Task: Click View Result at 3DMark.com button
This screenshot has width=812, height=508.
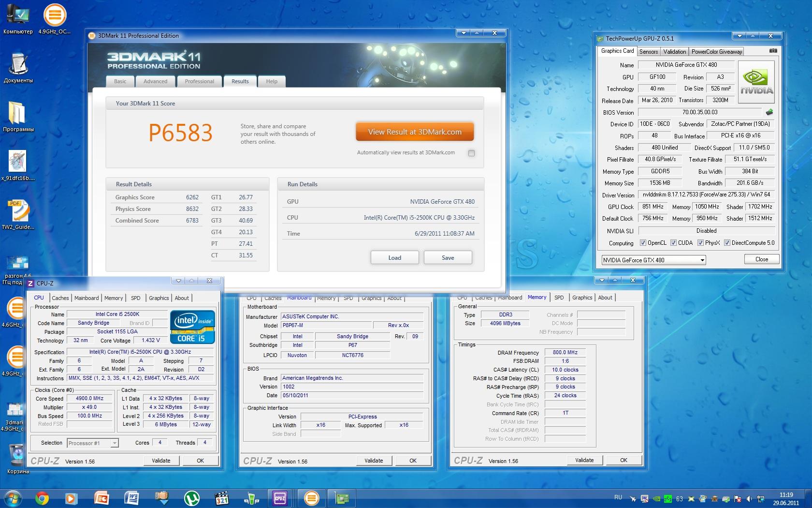Action: [x=415, y=132]
